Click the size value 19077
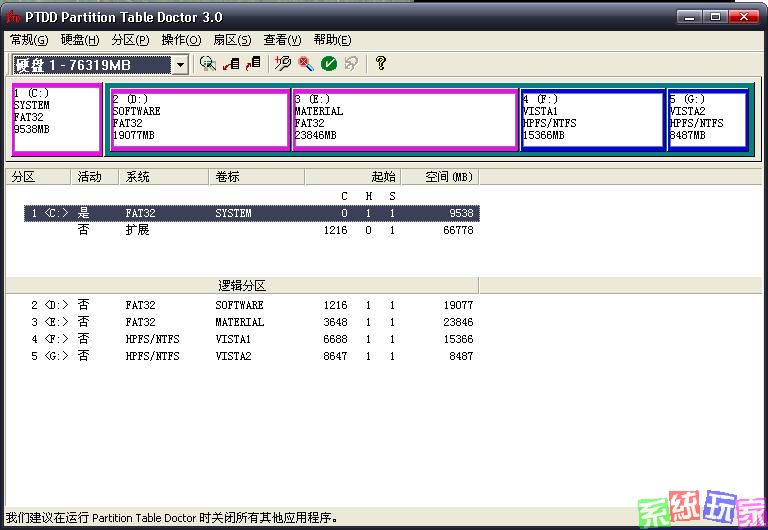The height and width of the screenshot is (530, 768). [x=458, y=305]
